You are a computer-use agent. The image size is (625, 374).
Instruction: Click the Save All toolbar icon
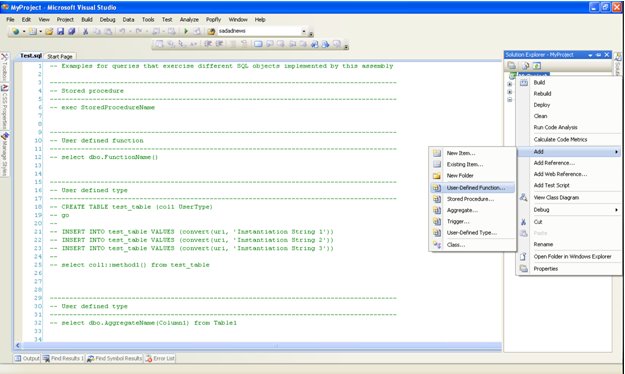[71, 31]
